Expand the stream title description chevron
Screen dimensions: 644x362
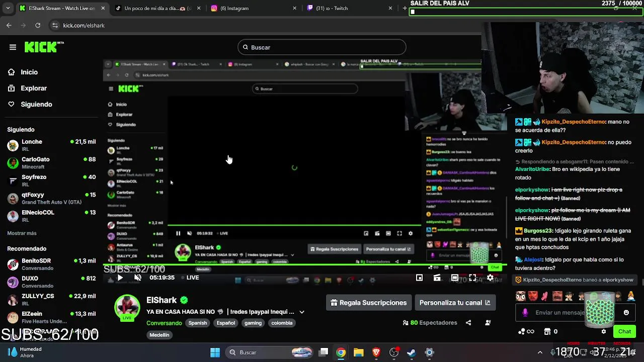coord(302,312)
